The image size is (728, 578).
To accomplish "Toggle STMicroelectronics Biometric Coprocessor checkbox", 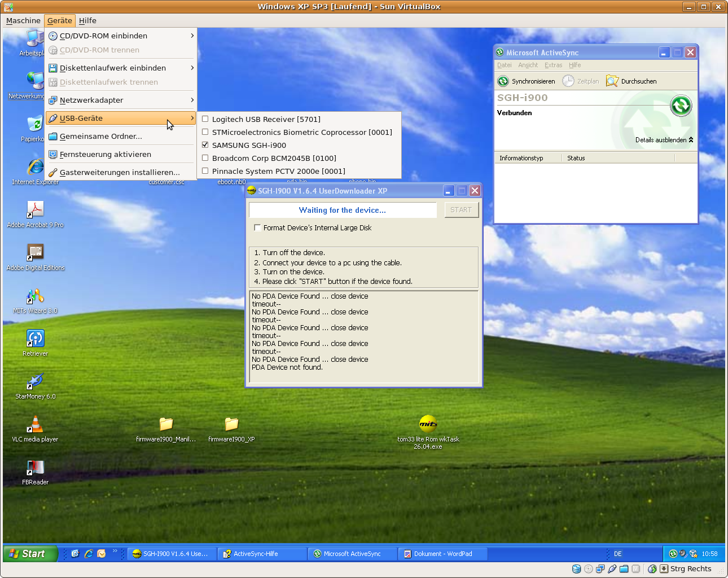I will tap(205, 132).
